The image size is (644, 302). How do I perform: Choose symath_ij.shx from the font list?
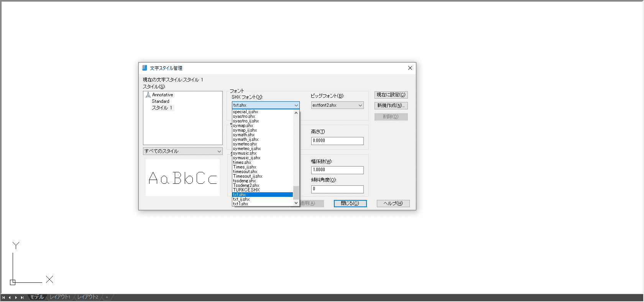263,139
